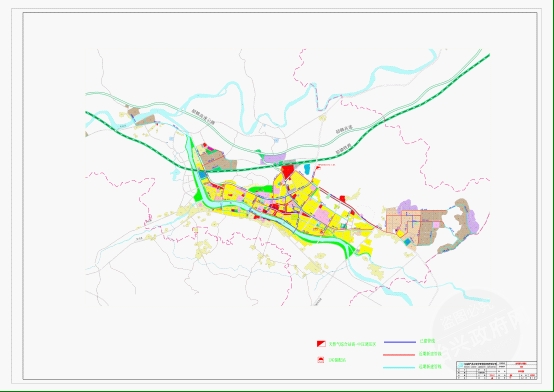Image resolution: width=554 pixels, height=392 pixels.
Task: Select the purple patch on far east edge
Action: coord(473,222)
